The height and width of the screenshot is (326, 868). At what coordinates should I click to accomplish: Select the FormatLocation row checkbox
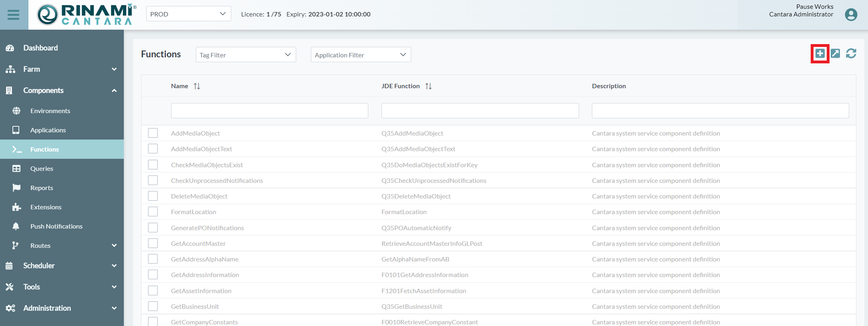(x=153, y=212)
